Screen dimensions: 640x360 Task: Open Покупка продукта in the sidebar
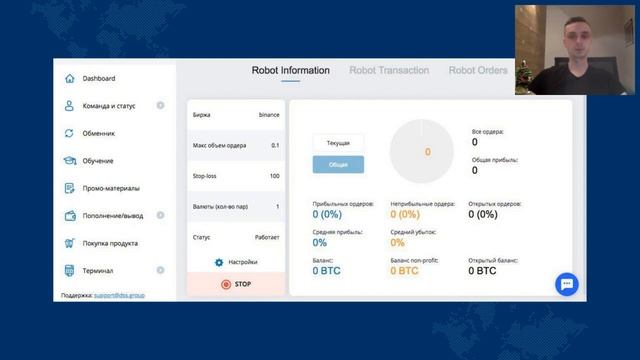point(110,243)
